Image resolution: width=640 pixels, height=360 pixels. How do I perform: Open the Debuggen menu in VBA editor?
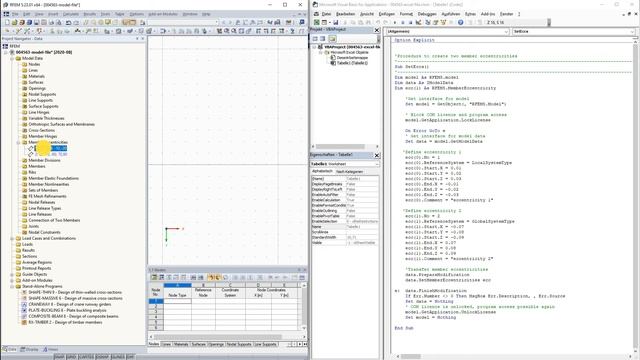point(427,14)
